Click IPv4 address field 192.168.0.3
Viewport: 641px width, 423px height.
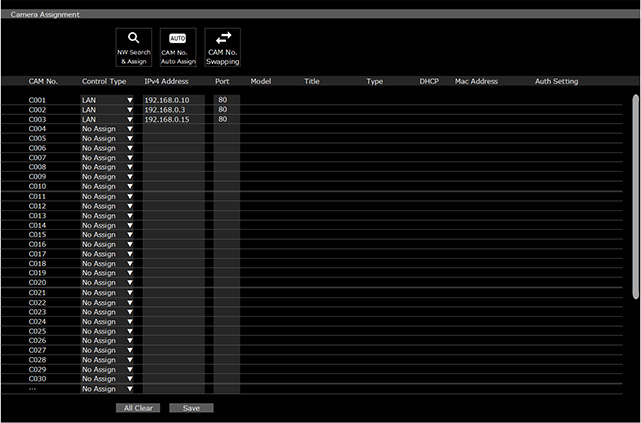tap(174, 110)
